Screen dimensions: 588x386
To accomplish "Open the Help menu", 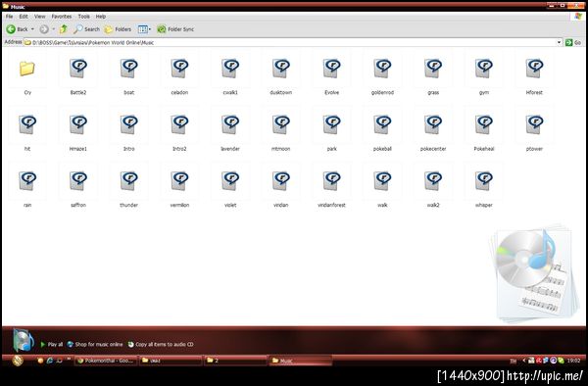I will tap(101, 17).
